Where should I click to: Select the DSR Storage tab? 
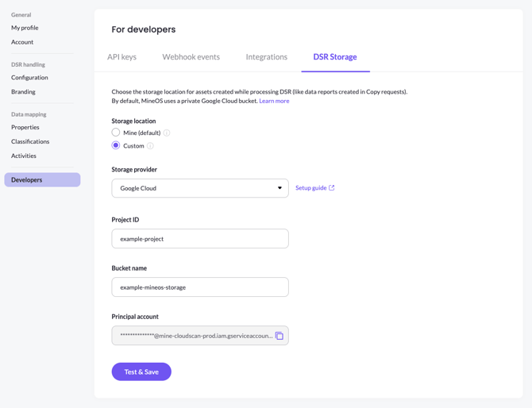334,57
